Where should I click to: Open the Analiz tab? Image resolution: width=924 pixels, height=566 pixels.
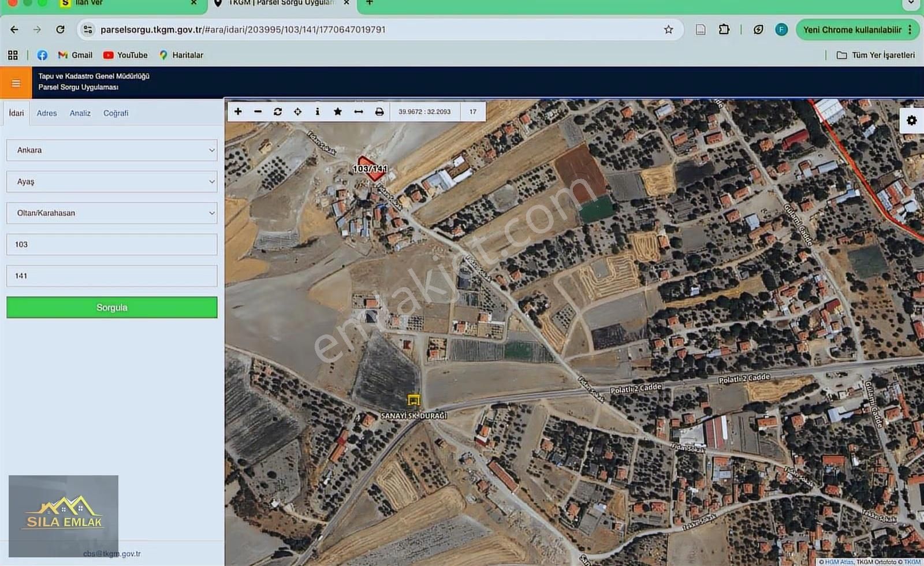[x=80, y=113]
